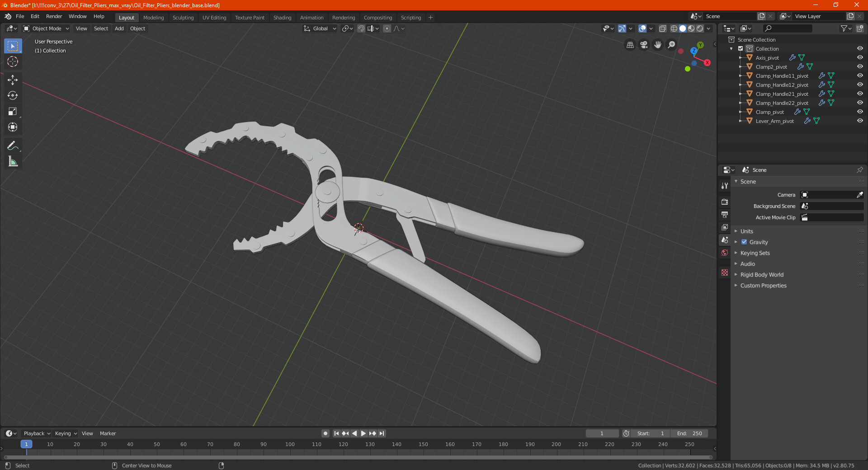
Task: Open the View Layer properties tab
Action: [725, 227]
